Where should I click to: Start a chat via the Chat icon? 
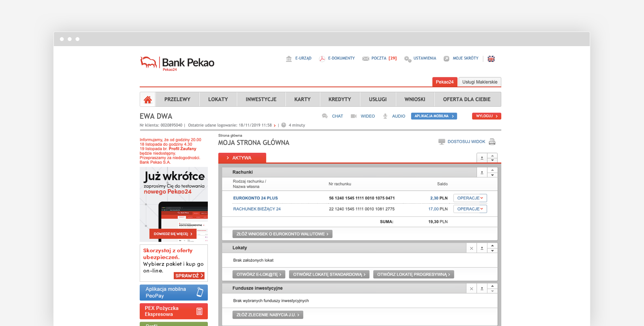click(325, 116)
